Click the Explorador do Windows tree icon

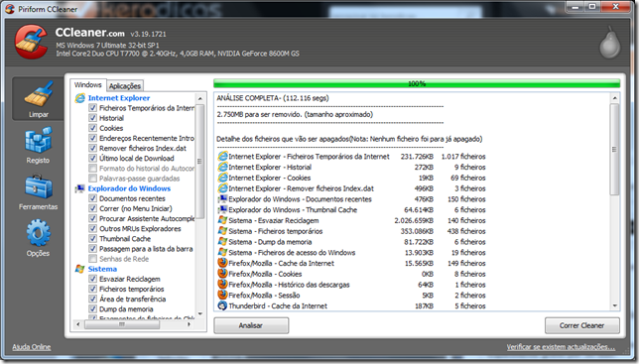click(80, 188)
